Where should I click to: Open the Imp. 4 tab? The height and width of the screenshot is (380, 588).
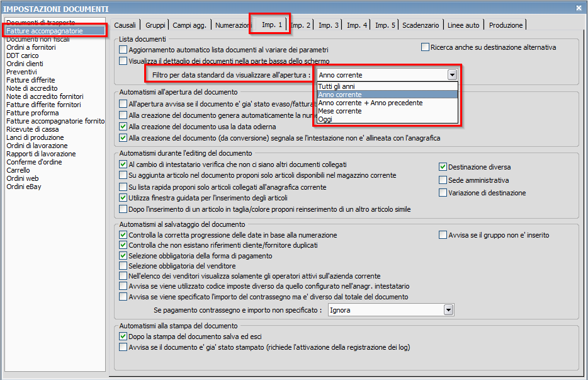(356, 25)
